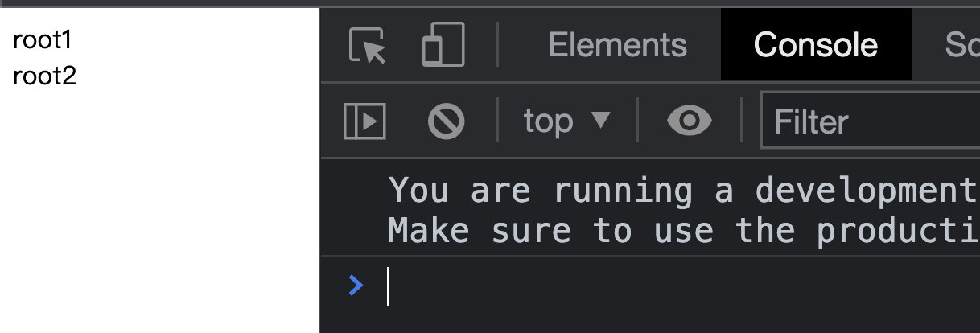Select the Console tab

[x=815, y=45]
